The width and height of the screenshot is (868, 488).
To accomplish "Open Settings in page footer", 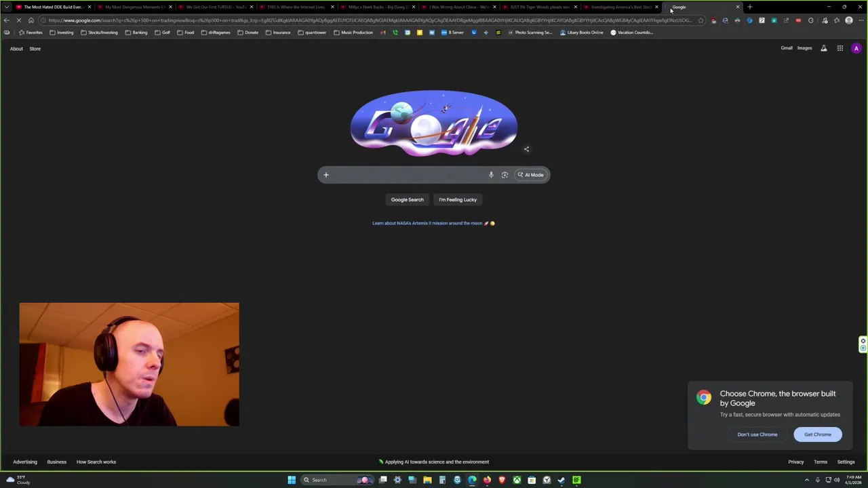I will coord(846,462).
